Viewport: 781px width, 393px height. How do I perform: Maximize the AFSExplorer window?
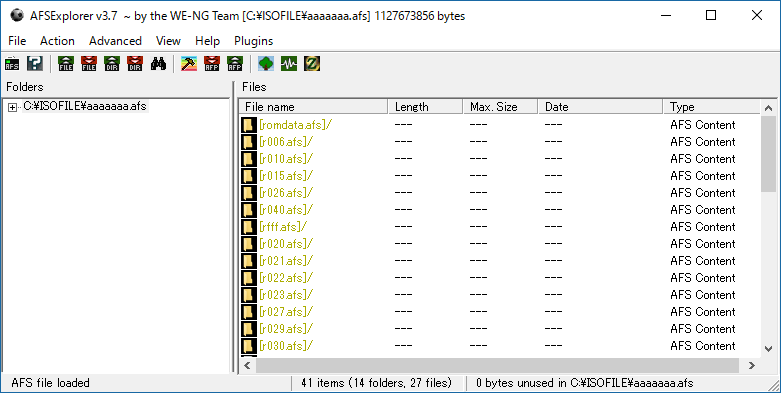pyautogui.click(x=711, y=15)
